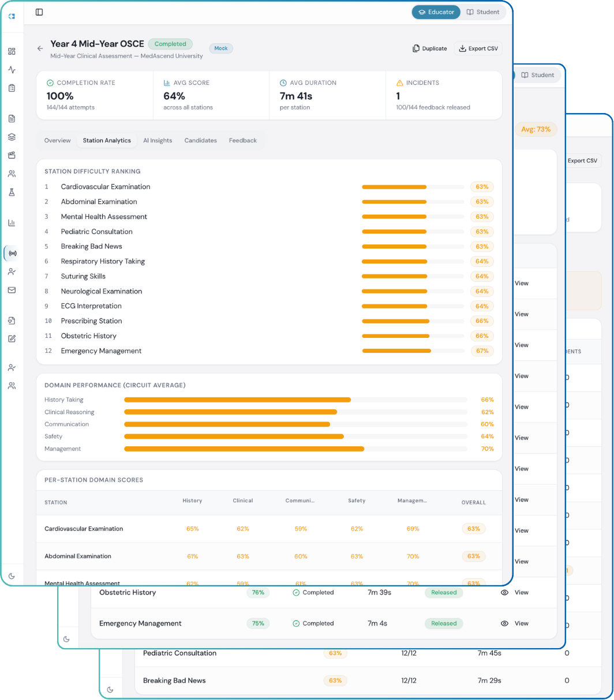The image size is (614, 700).
Task: Open the dashboard grid icon in the sidebar
Action: [12, 51]
